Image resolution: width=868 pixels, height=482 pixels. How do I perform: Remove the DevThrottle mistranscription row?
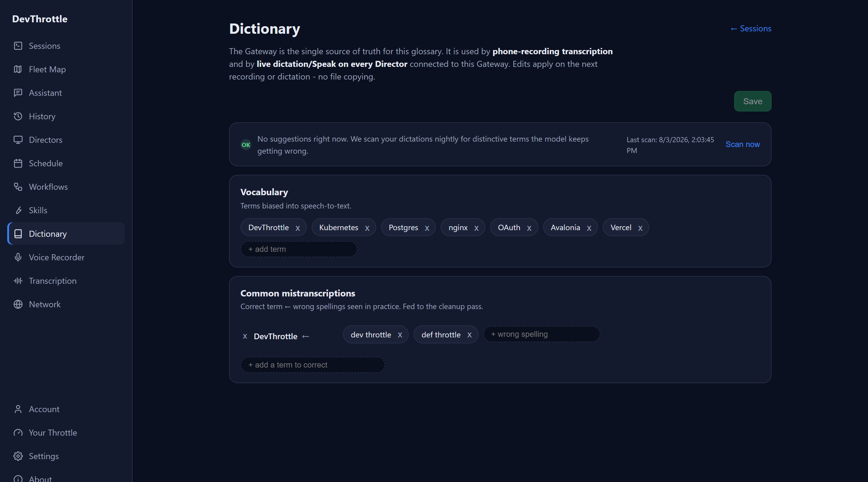click(245, 336)
